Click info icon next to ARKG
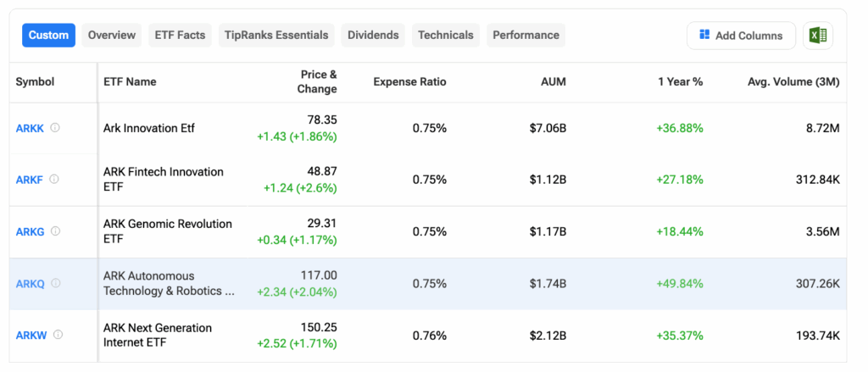This screenshot has height=372, width=868. click(x=56, y=231)
